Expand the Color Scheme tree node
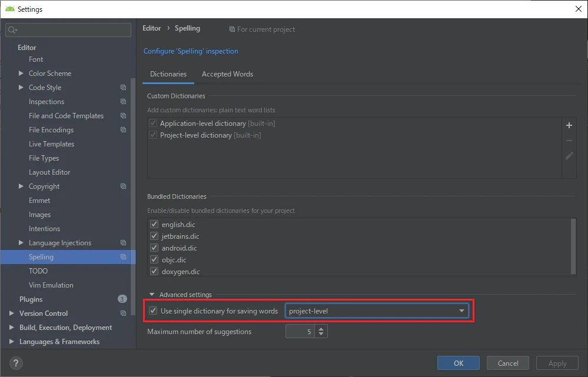This screenshot has width=588, height=377. (21, 74)
